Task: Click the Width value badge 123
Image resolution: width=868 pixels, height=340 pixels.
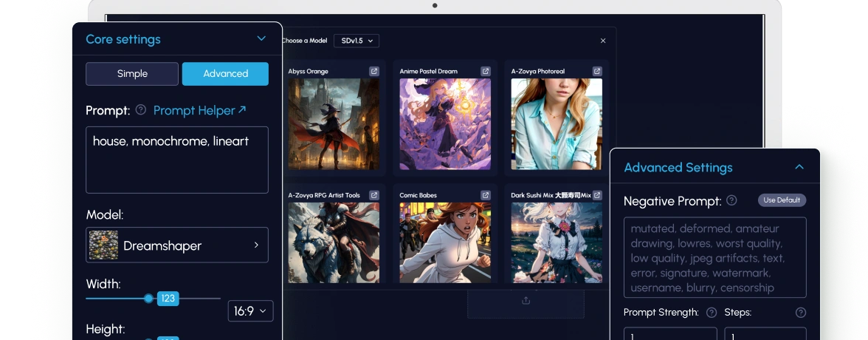Action: pyautogui.click(x=168, y=299)
